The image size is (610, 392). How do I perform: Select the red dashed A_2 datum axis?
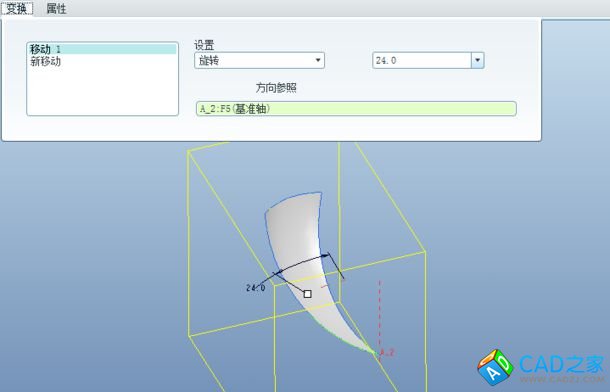[x=380, y=315]
